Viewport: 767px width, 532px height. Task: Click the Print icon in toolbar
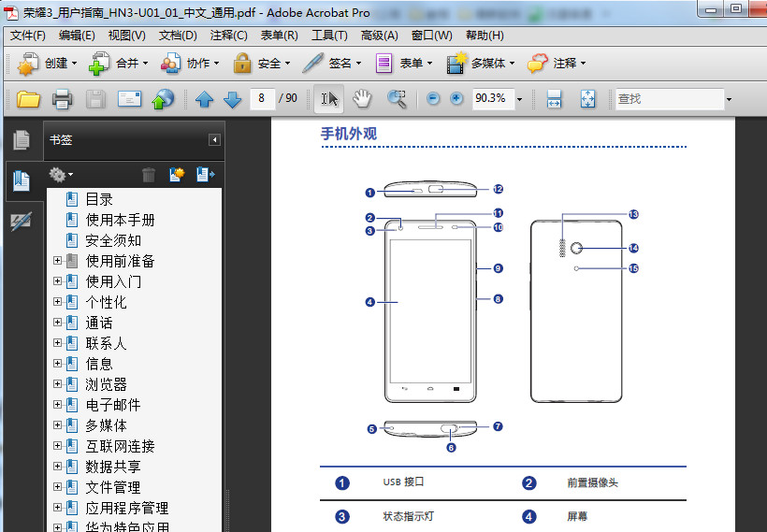(x=62, y=99)
